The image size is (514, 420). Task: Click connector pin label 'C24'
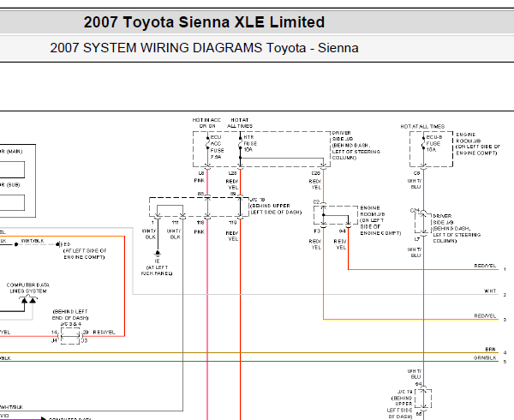[x=415, y=210]
